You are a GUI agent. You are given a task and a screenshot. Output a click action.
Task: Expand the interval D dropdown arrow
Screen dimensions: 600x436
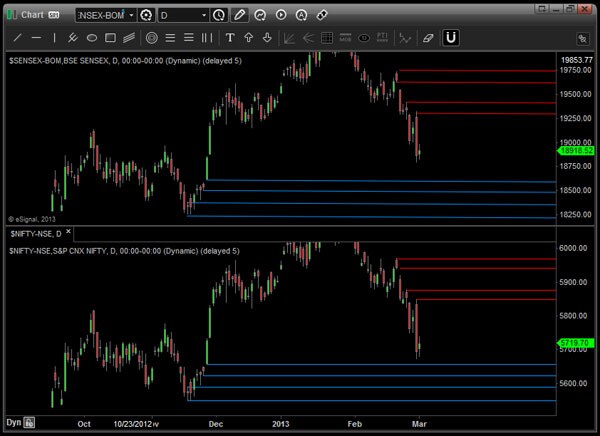[204, 15]
